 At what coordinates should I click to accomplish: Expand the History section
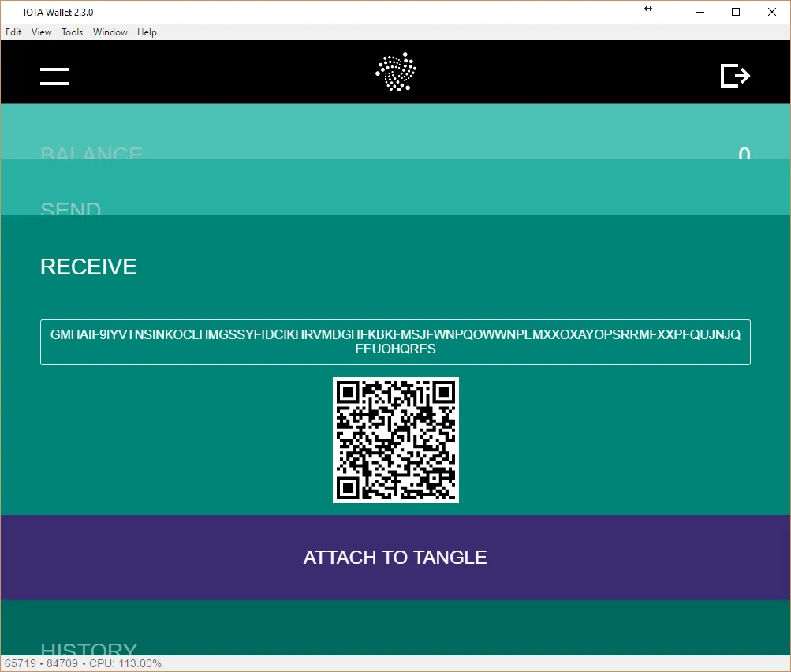(396, 628)
